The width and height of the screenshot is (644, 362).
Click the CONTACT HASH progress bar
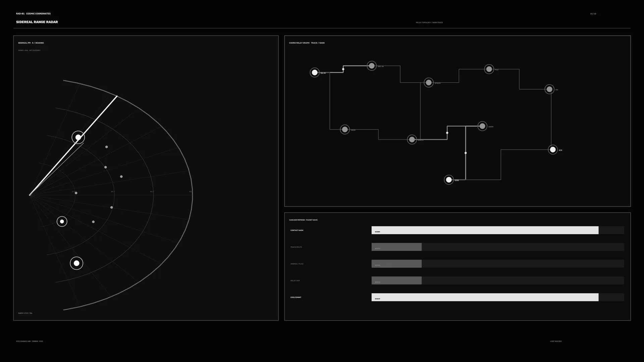(498, 230)
